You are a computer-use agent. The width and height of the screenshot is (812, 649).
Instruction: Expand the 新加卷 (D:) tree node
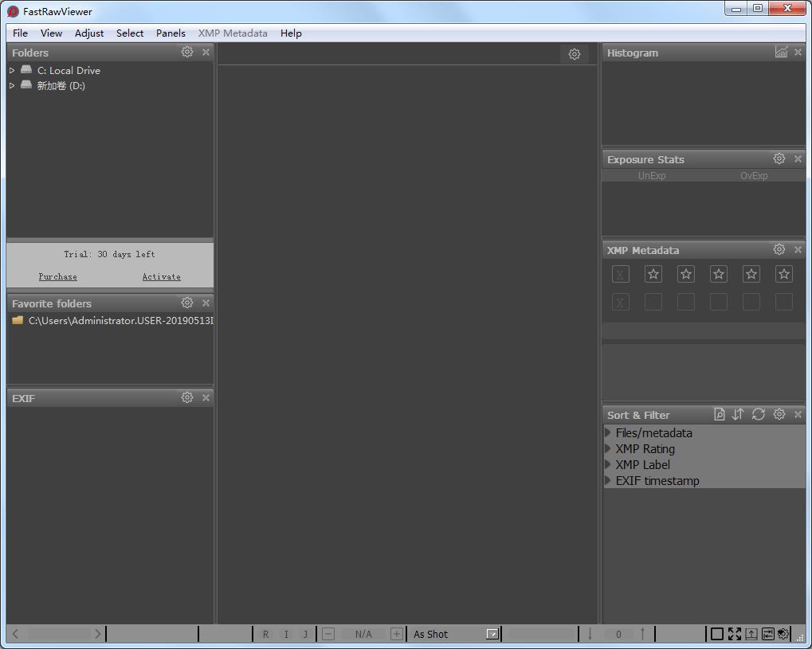[x=12, y=85]
